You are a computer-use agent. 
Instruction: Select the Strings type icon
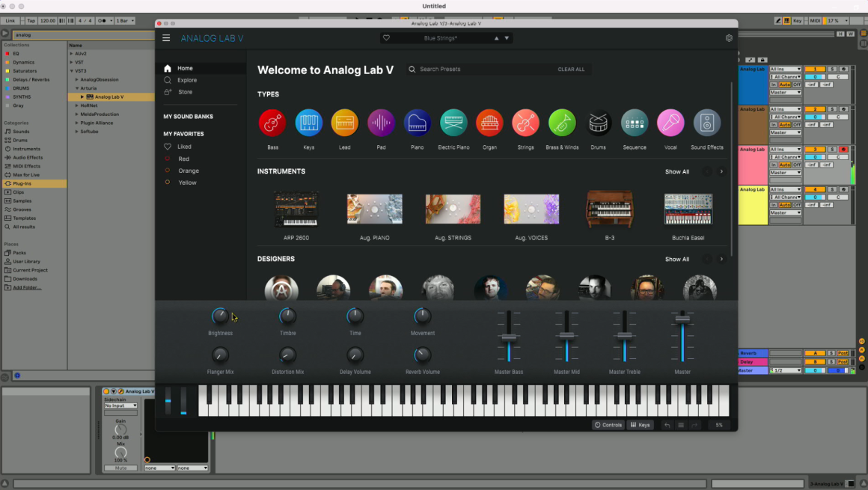pyautogui.click(x=525, y=123)
